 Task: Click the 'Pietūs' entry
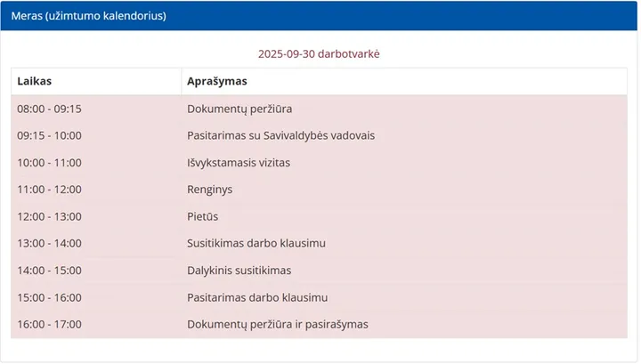(203, 216)
